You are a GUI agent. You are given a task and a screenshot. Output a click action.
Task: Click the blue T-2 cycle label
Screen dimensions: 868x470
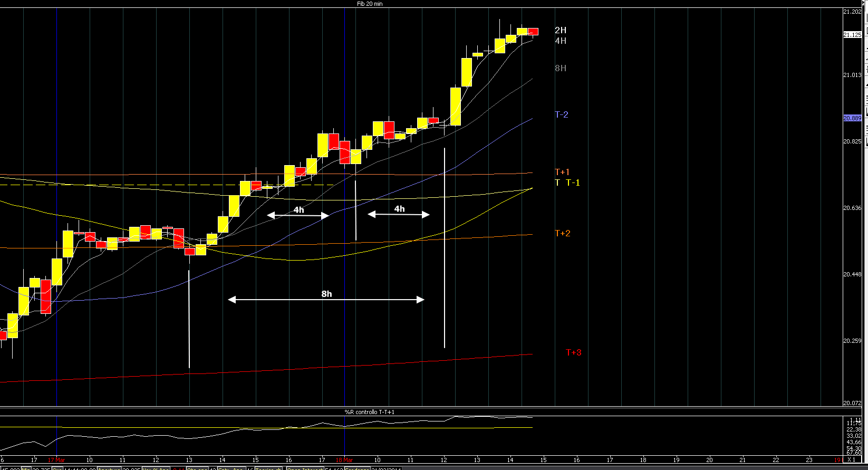point(562,114)
